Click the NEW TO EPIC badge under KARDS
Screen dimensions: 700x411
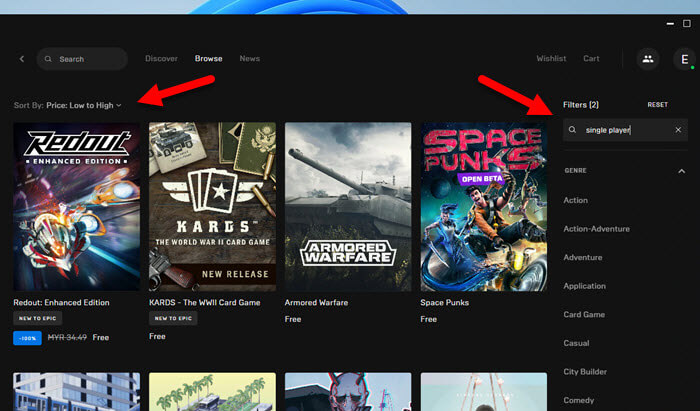tap(173, 318)
